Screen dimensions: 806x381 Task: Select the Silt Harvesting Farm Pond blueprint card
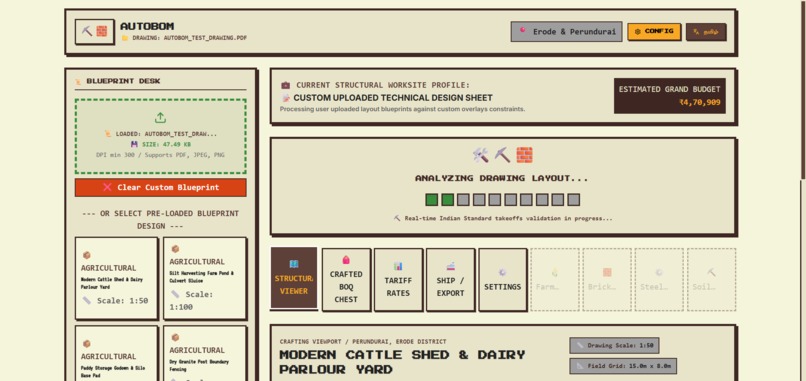pyautogui.click(x=205, y=278)
